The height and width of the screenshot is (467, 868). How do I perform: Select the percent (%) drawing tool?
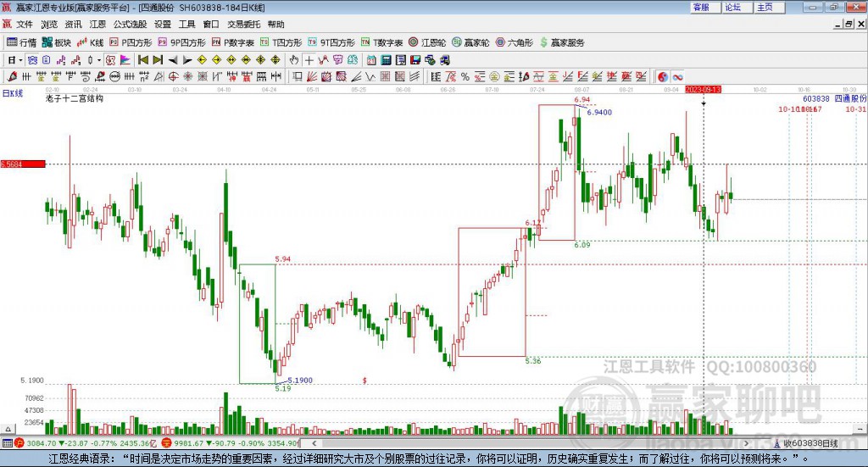(465, 77)
